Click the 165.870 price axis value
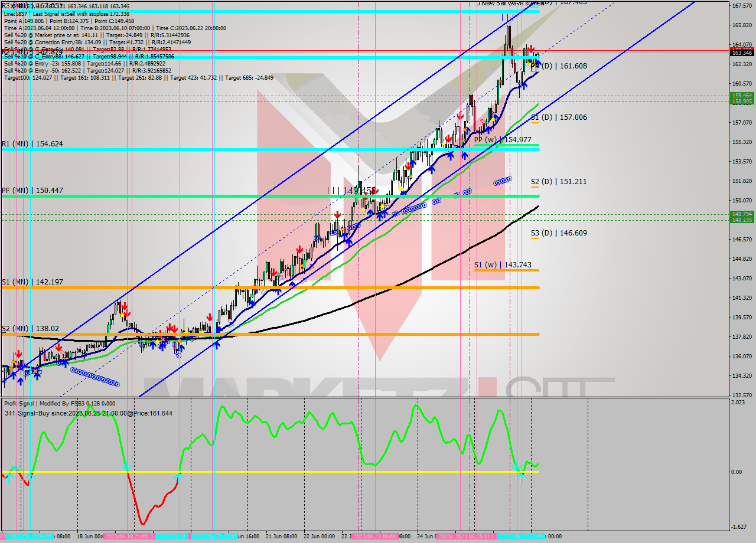756x543 pixels. (x=742, y=25)
